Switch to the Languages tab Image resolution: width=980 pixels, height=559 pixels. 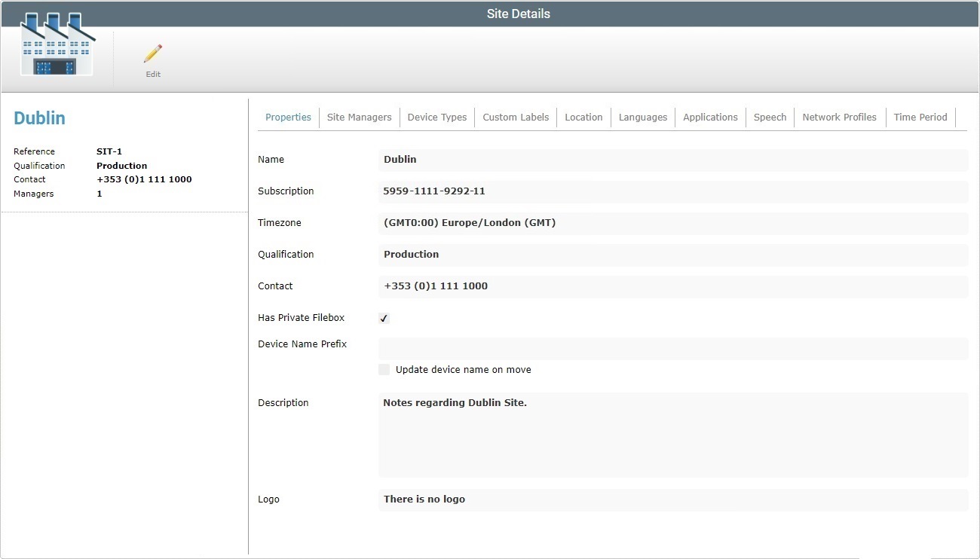pyautogui.click(x=642, y=117)
